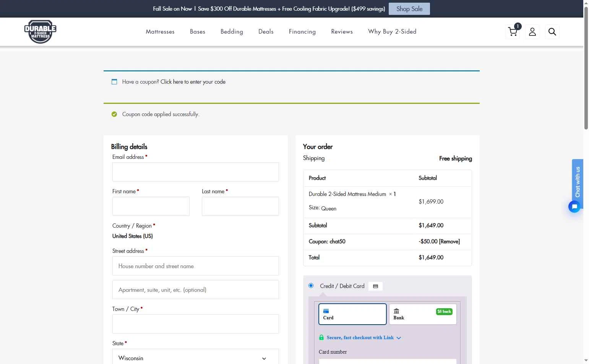Open the Why Buy 2-Sided menu item
589x364 pixels.
pyautogui.click(x=392, y=32)
